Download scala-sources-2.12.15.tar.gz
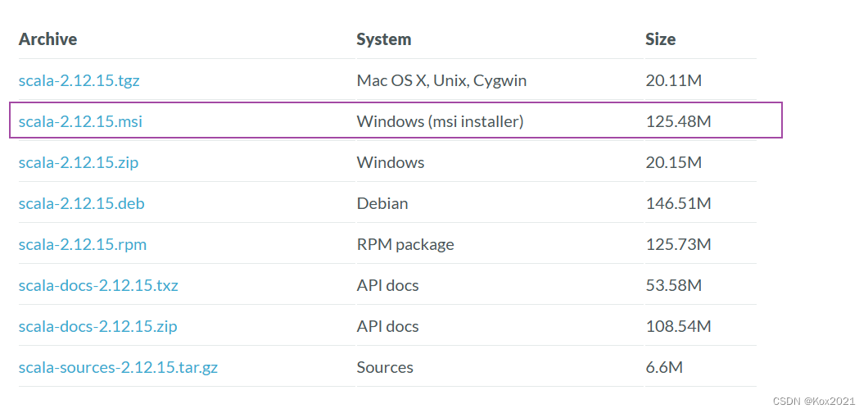Screen dimensions: 868x413 pos(118,367)
